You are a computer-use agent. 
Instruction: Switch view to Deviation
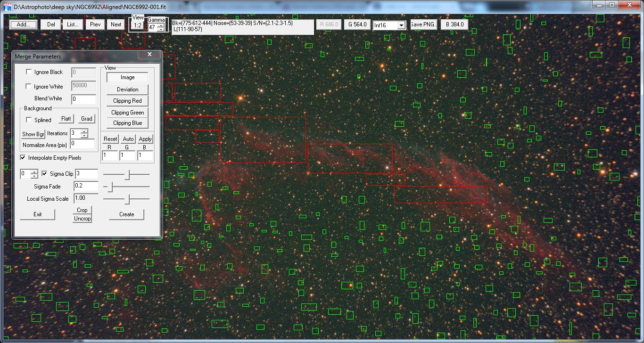pyautogui.click(x=127, y=90)
